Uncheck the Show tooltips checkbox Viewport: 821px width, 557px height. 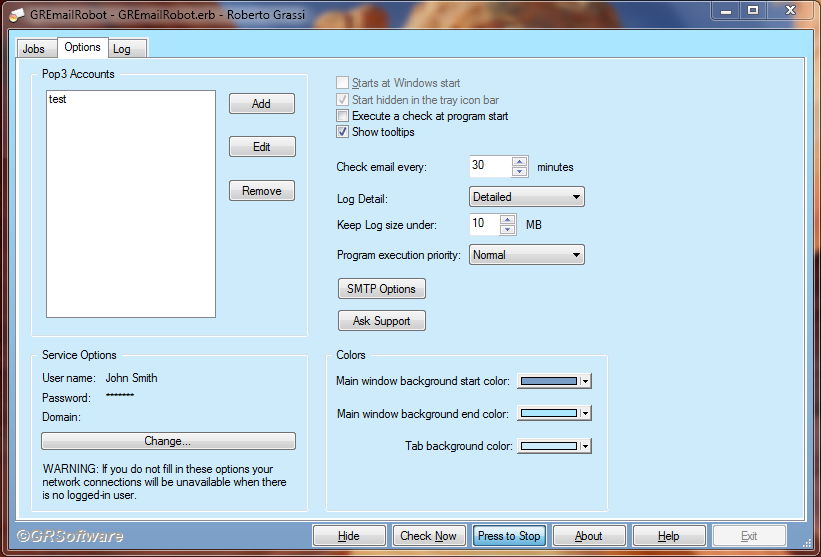click(x=343, y=132)
